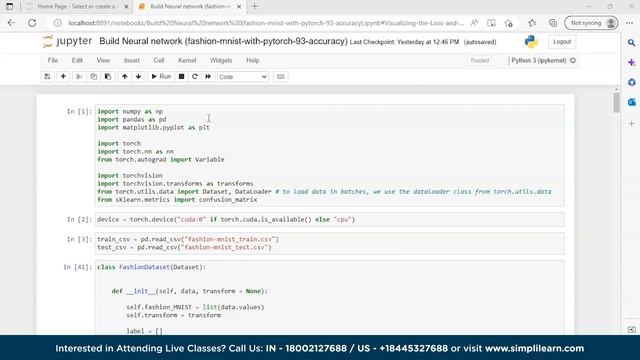The width and height of the screenshot is (640, 360).
Task: Click the Not syncing profile button
Action: click(591, 23)
